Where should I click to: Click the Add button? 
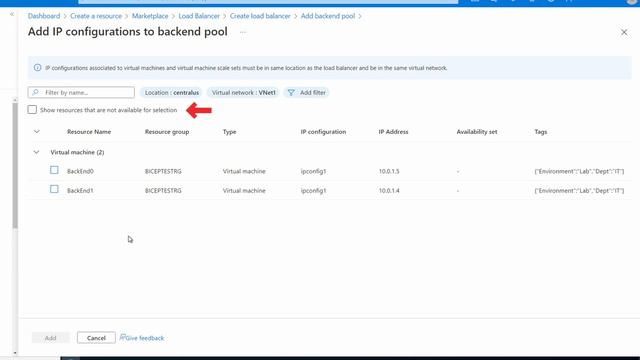(51, 338)
